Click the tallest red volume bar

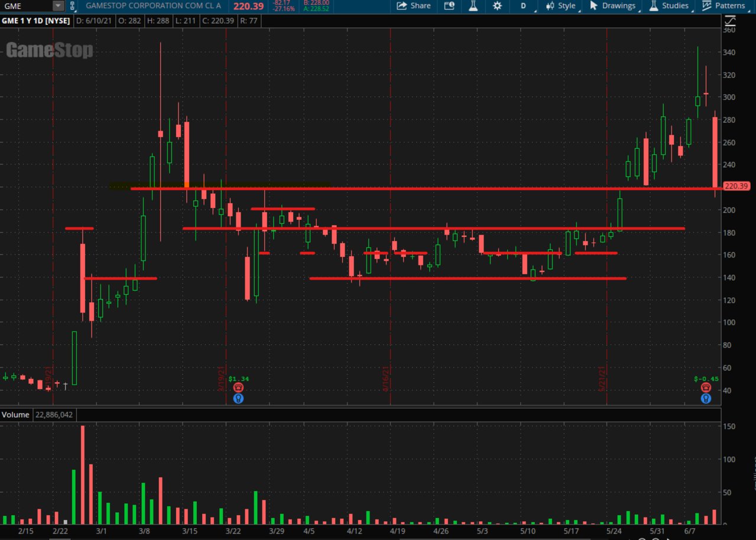tap(83, 475)
